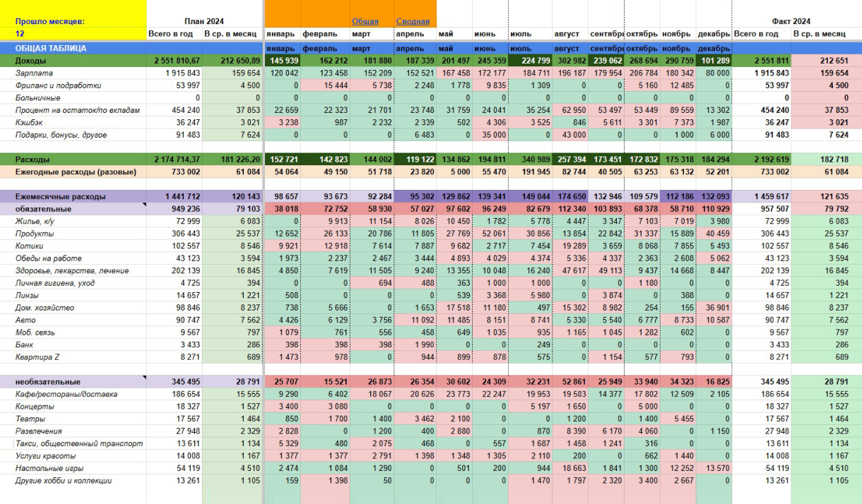Select August health value 47 617

click(573, 271)
